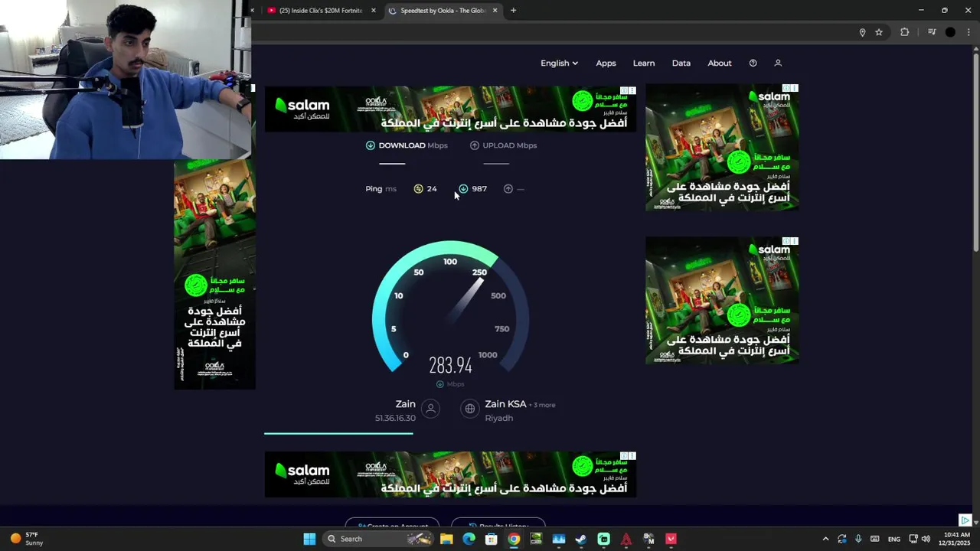Click the jitter ping icon showing 24
This screenshot has width=980, height=551.
(x=418, y=188)
